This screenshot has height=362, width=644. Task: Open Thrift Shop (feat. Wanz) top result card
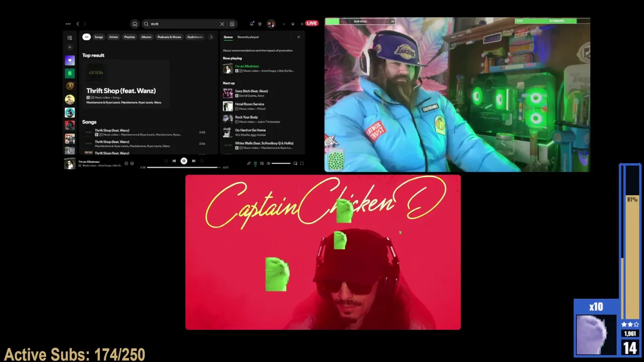coord(126,84)
